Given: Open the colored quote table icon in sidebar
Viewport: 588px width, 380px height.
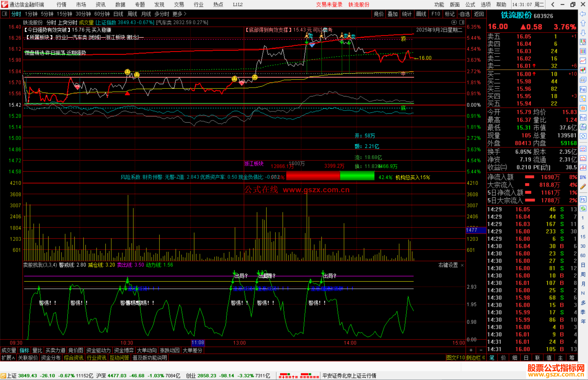Looking at the screenshot, I should (x=583, y=42).
